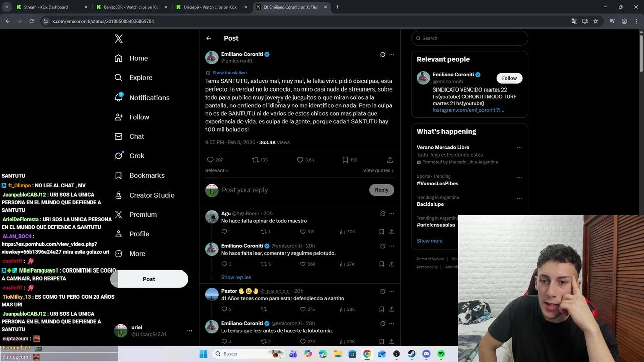The image size is (644, 362).
Task: Like Emiliano's reply with 569 likes
Action: (303, 264)
